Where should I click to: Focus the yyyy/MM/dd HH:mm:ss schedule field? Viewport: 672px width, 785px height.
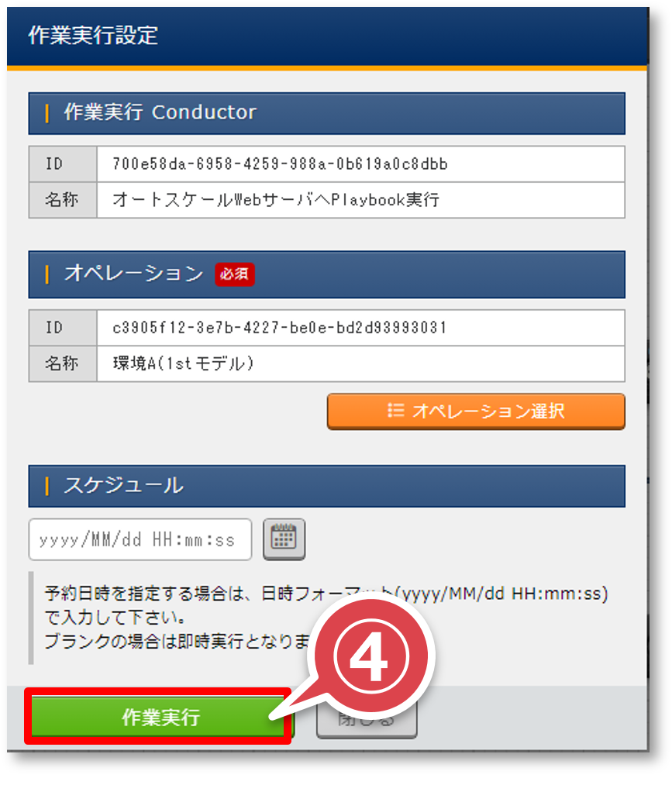coord(140,539)
